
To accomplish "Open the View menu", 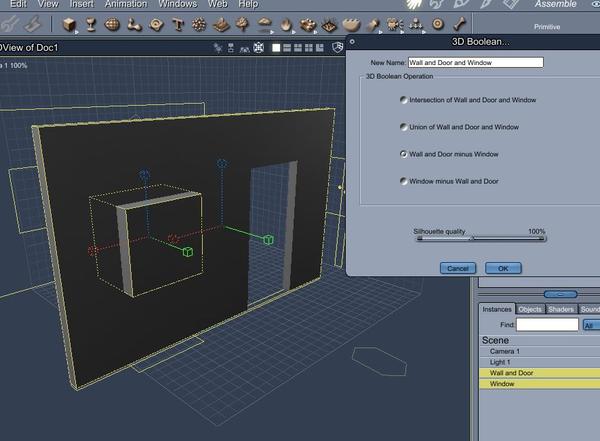I will pyautogui.click(x=48, y=4).
